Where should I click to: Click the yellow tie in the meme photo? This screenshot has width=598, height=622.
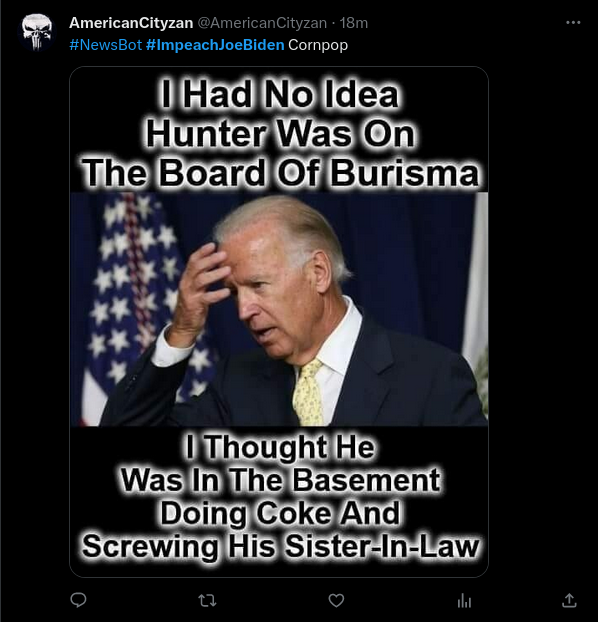coord(308,393)
